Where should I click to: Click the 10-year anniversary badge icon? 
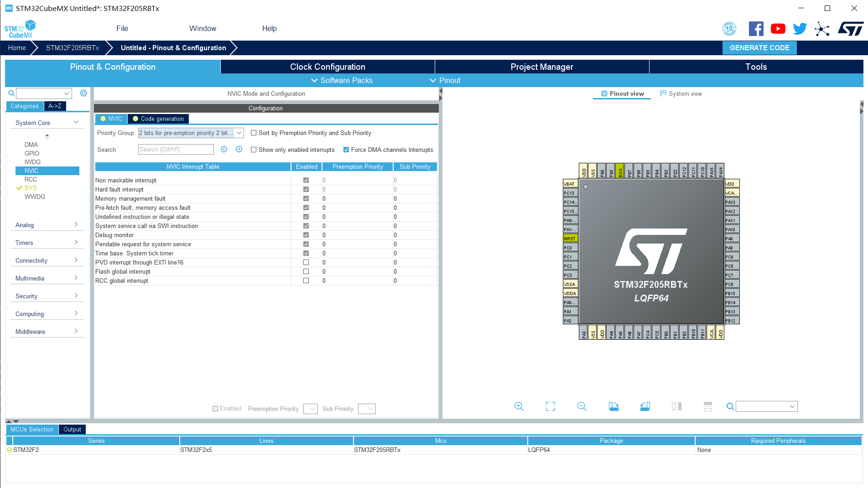[x=729, y=29]
